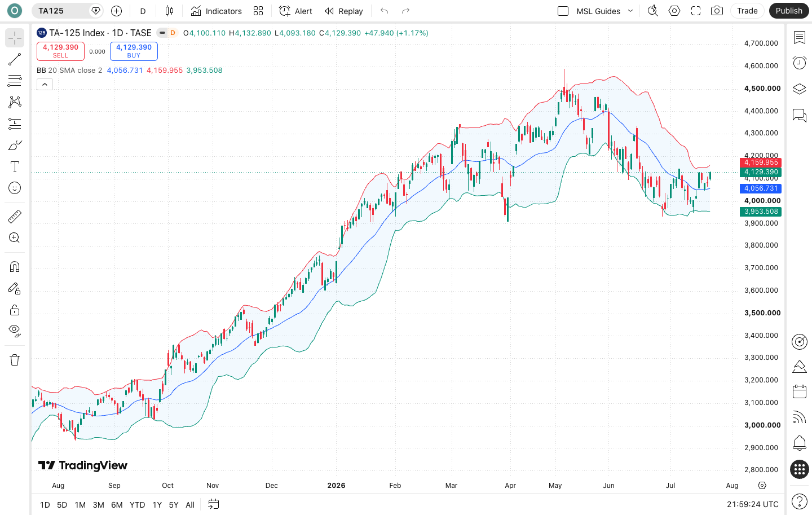Select the 1M time range
This screenshot has height=515, width=812.
coord(80,505)
